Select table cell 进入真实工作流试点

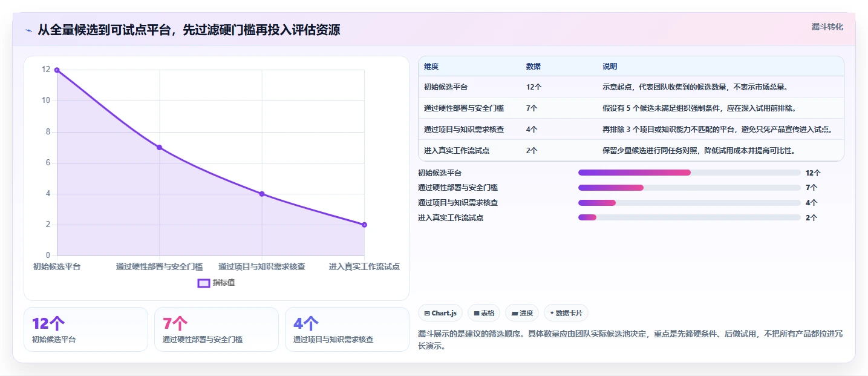pos(457,150)
